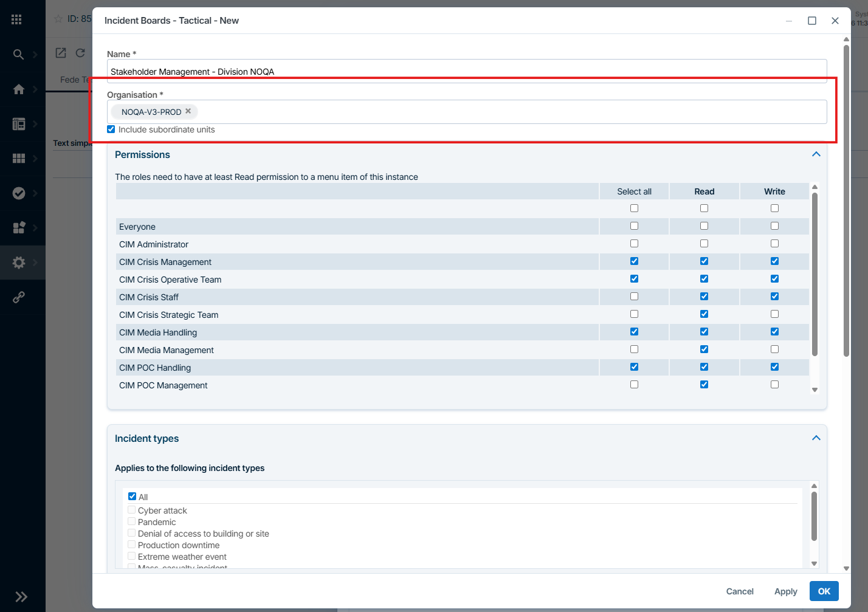The height and width of the screenshot is (612, 868).
Task: Check Write for CIM Crisis Strategic Team
Action: click(x=774, y=314)
